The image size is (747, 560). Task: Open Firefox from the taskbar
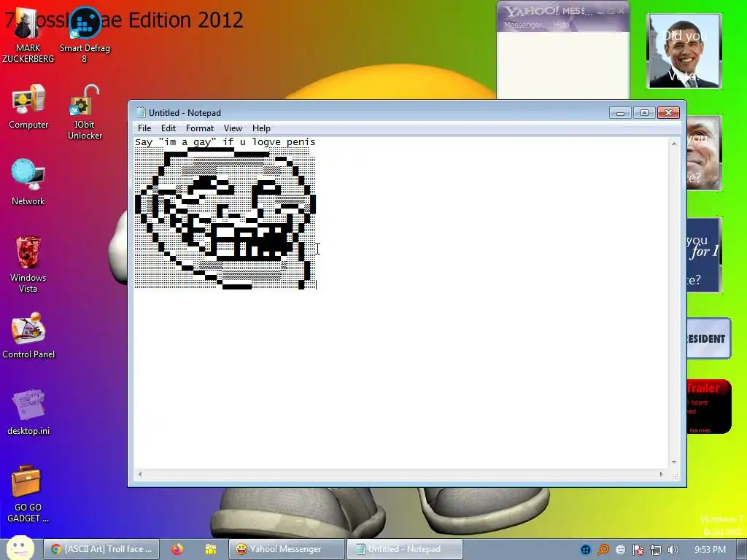pyautogui.click(x=177, y=549)
